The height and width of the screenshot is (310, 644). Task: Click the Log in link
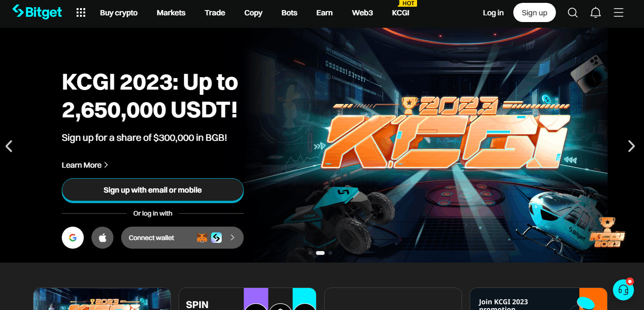(x=493, y=13)
